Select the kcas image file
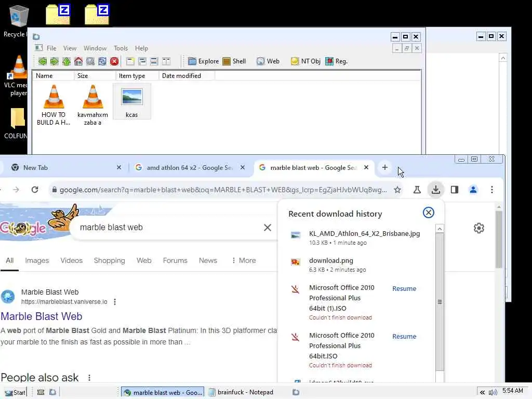532x399 pixels. coord(131,101)
